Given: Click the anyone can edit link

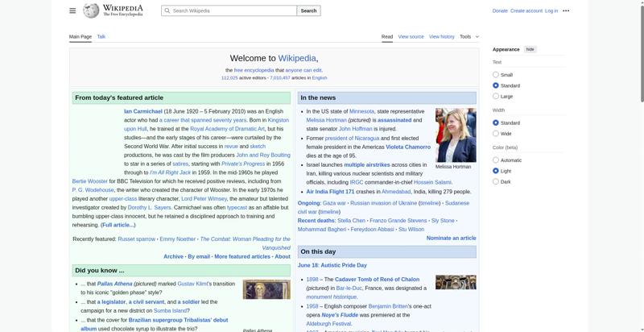Looking at the screenshot, I should [x=303, y=70].
